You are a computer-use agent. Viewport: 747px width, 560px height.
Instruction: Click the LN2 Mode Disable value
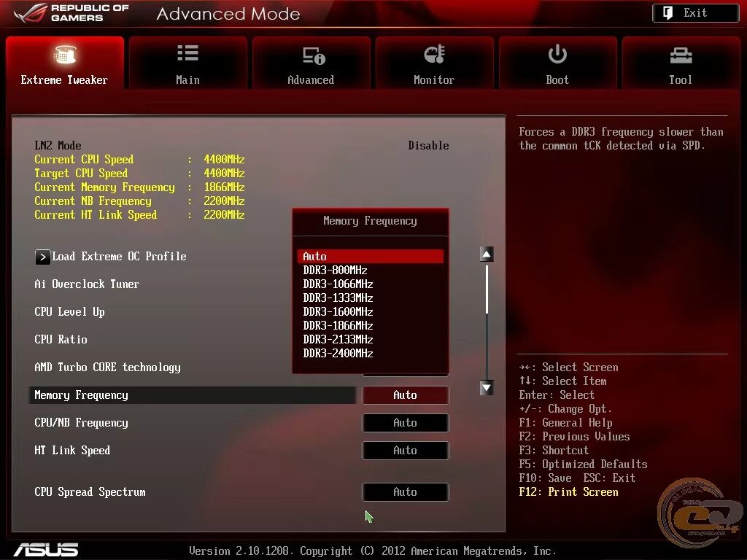(x=428, y=146)
